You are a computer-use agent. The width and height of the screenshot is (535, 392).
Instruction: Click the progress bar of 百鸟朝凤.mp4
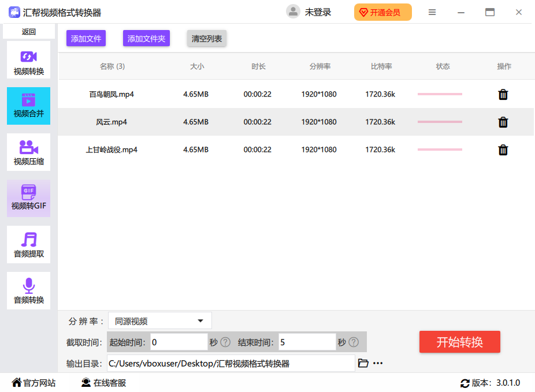pos(440,94)
